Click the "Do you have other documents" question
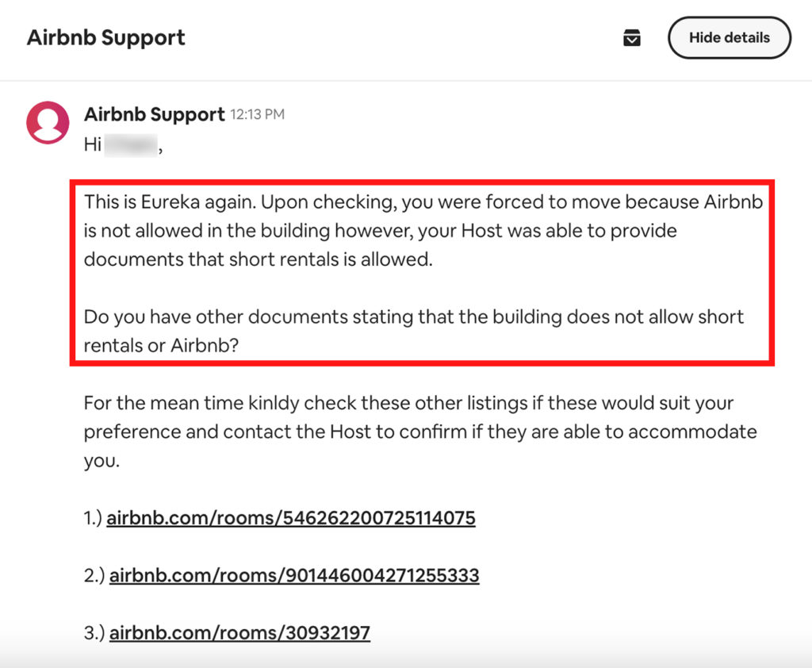 (x=413, y=332)
